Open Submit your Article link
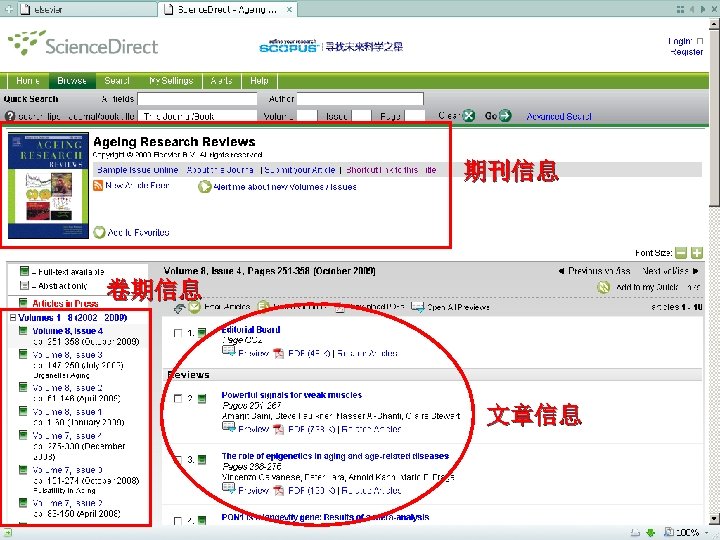 point(300,170)
